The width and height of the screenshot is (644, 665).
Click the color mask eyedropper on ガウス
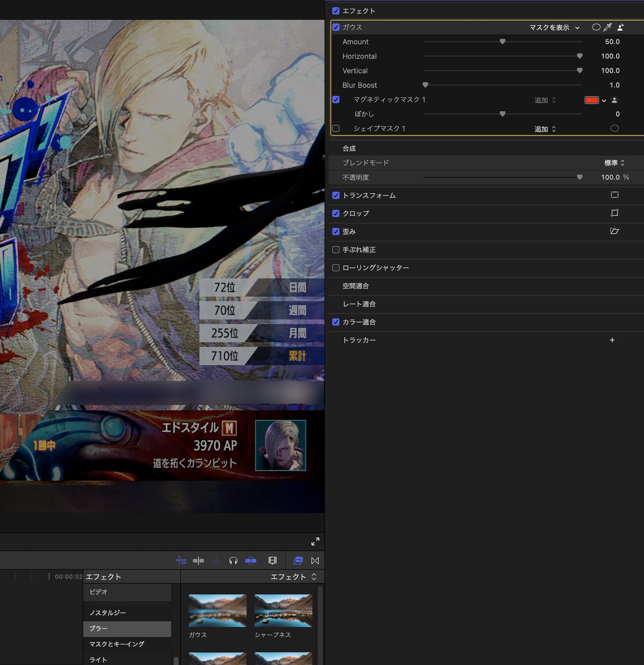tap(608, 27)
